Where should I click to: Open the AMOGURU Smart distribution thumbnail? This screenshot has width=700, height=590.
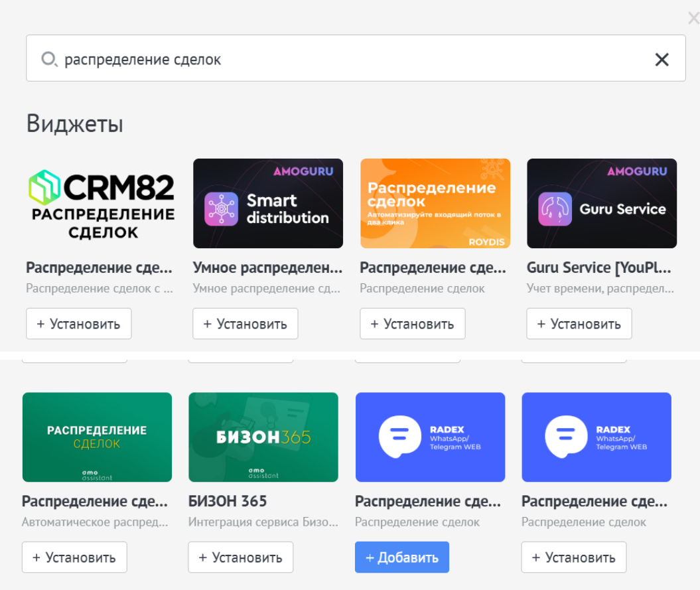click(268, 203)
